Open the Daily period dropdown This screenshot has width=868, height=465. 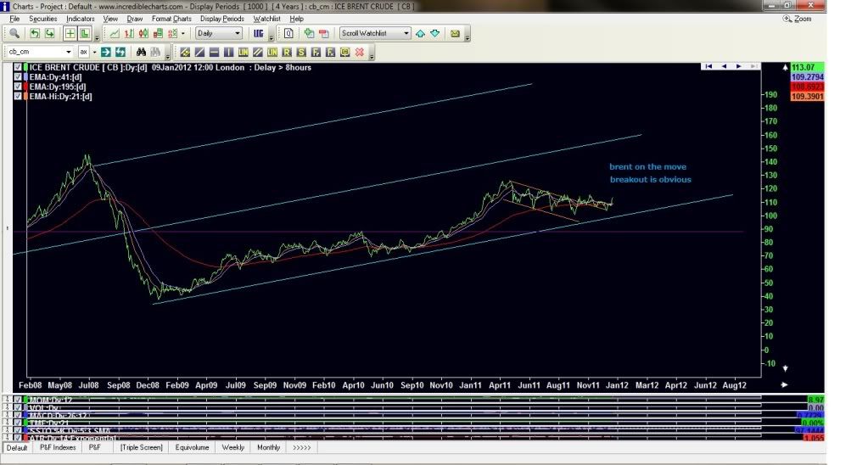(219, 33)
